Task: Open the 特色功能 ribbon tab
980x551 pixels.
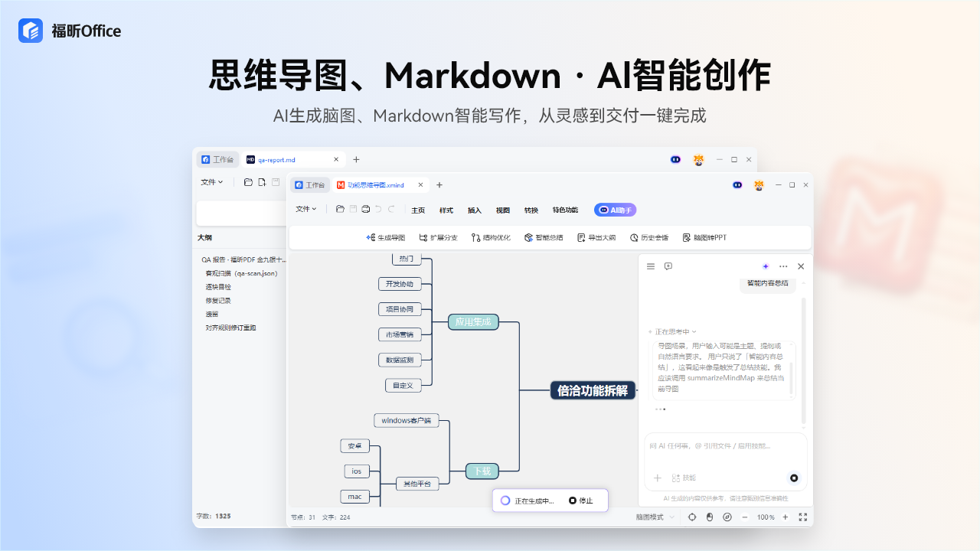Action: click(x=565, y=210)
